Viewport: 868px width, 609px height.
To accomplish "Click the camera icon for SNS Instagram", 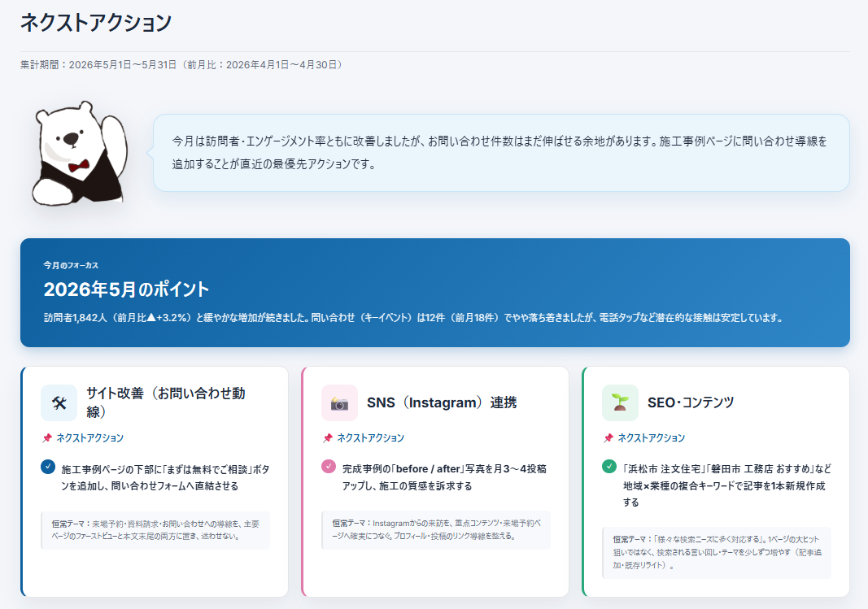I will point(339,402).
